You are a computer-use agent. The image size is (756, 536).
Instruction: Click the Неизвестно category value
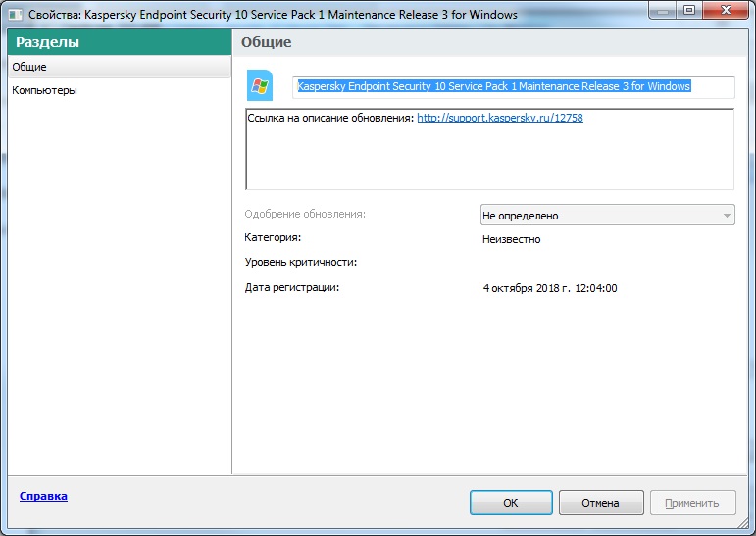pyautogui.click(x=511, y=239)
